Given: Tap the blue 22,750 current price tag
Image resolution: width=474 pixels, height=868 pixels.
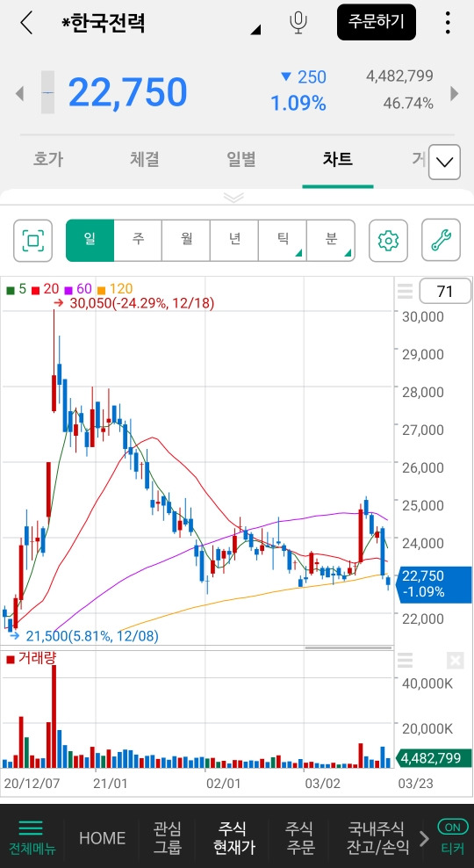Looking at the screenshot, I should [x=433, y=584].
